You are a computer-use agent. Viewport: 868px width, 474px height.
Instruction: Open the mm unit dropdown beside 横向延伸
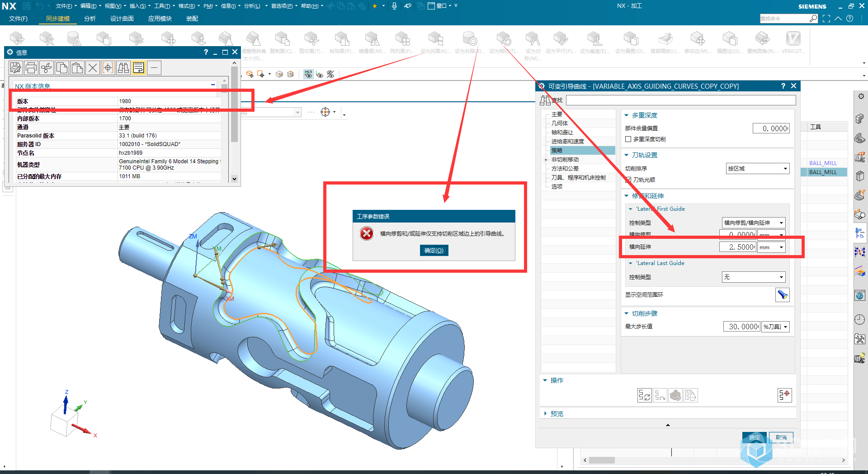pyautogui.click(x=772, y=247)
